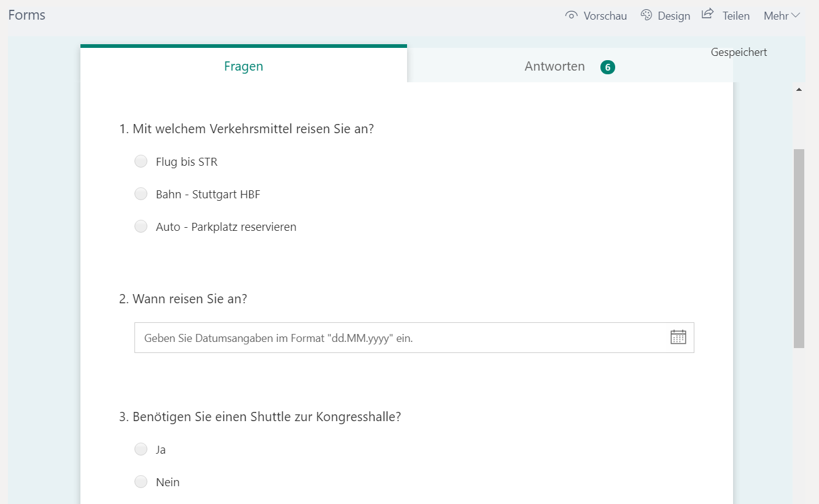Open the calendar date picker icon
This screenshot has width=819, height=504.
click(x=678, y=337)
